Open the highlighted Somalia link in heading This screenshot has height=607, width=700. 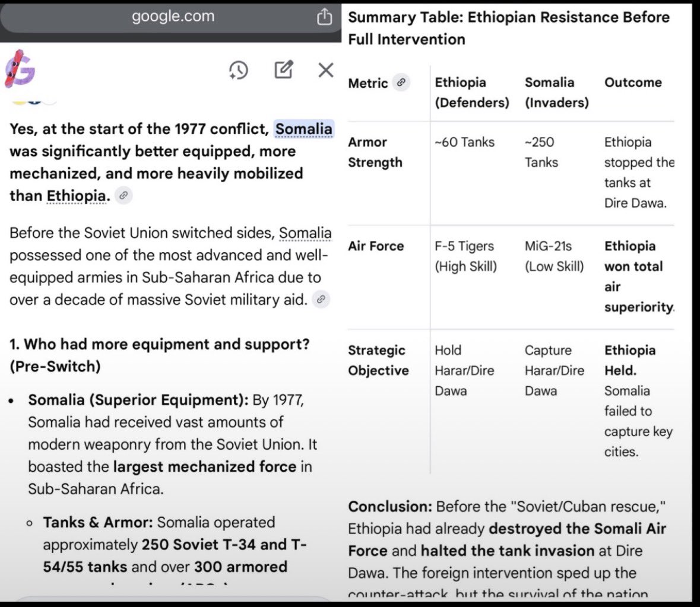pos(303,129)
